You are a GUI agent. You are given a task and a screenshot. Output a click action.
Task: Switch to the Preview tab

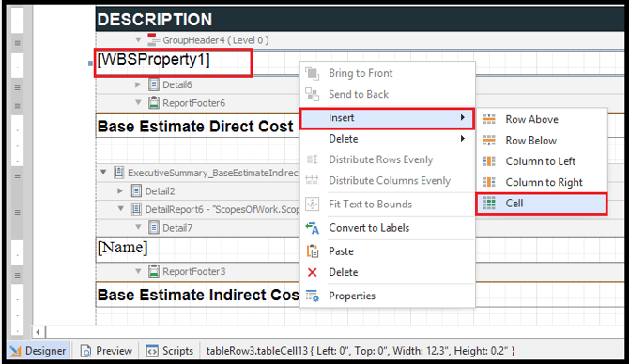tap(107, 351)
